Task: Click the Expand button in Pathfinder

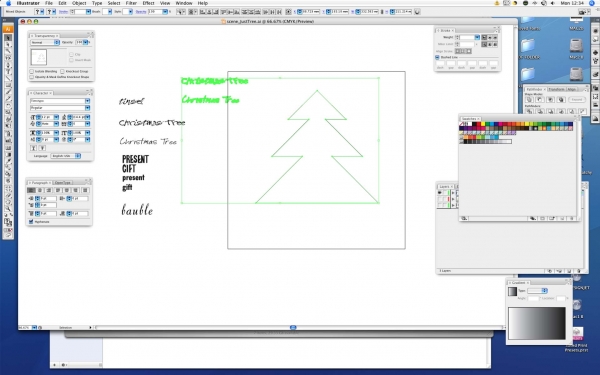Action: tap(576, 99)
